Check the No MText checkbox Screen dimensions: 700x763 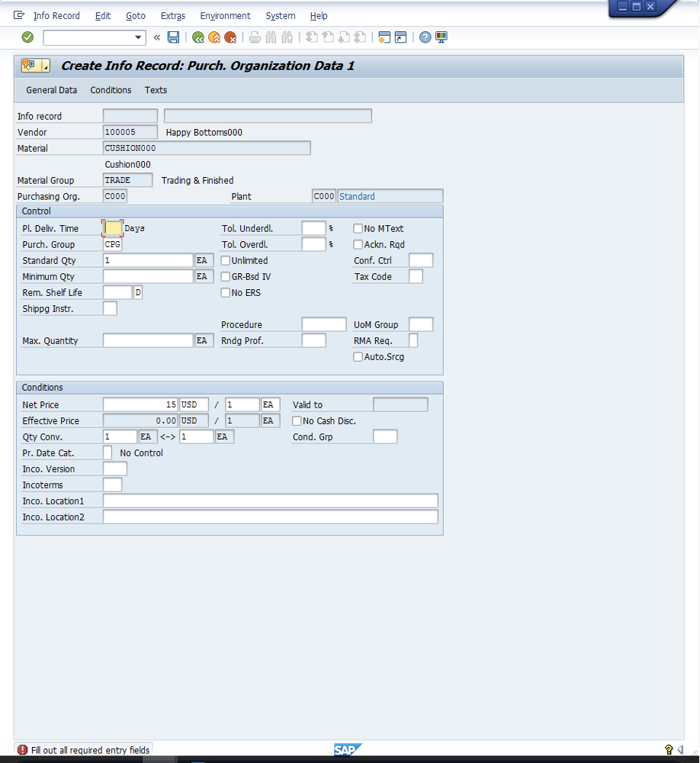coord(358,228)
